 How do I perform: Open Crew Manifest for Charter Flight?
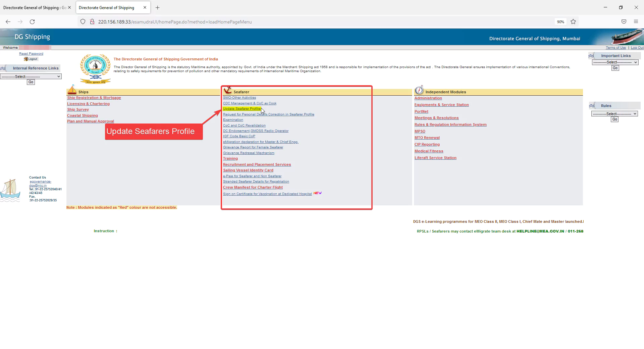253,188
